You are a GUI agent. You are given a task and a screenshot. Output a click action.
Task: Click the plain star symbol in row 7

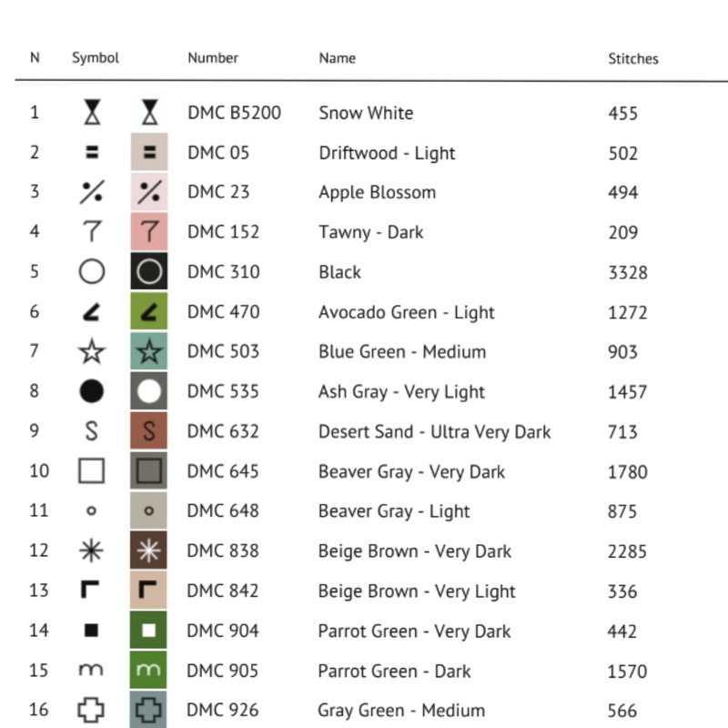click(92, 351)
